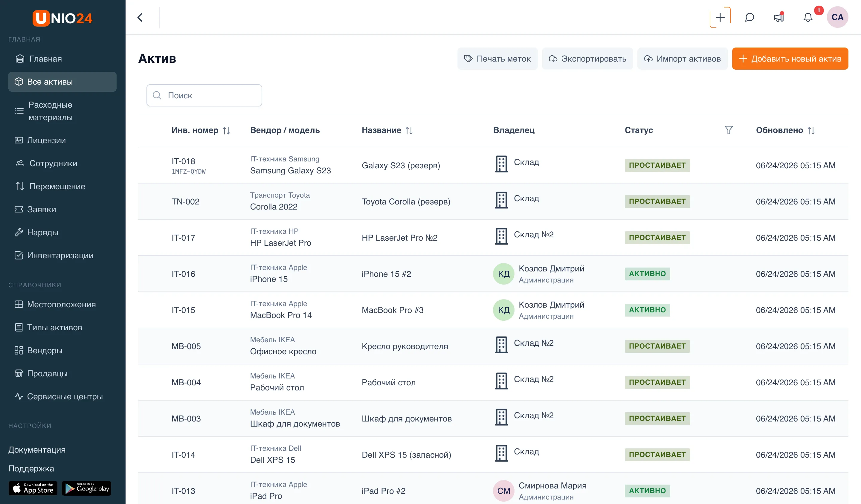Open the Документация link
This screenshot has width=861, height=504.
point(37,450)
